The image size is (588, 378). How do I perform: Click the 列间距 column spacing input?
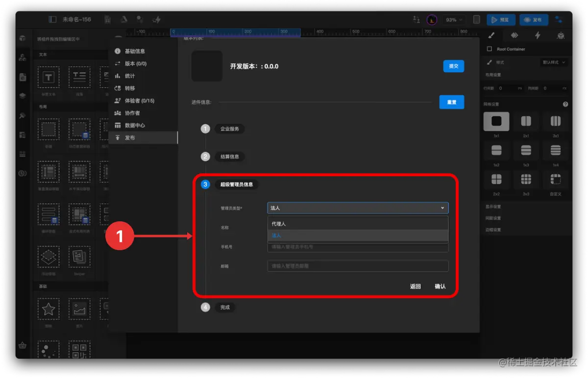[x=551, y=89]
